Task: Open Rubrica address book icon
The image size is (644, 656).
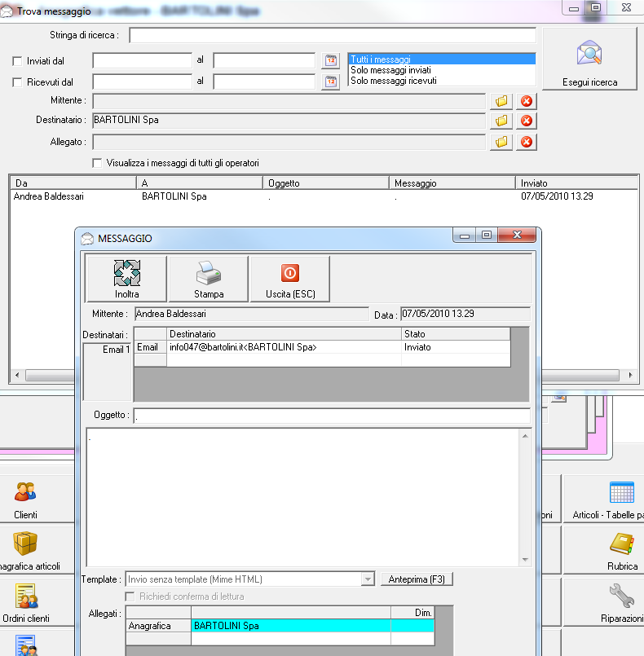Action: click(x=622, y=544)
